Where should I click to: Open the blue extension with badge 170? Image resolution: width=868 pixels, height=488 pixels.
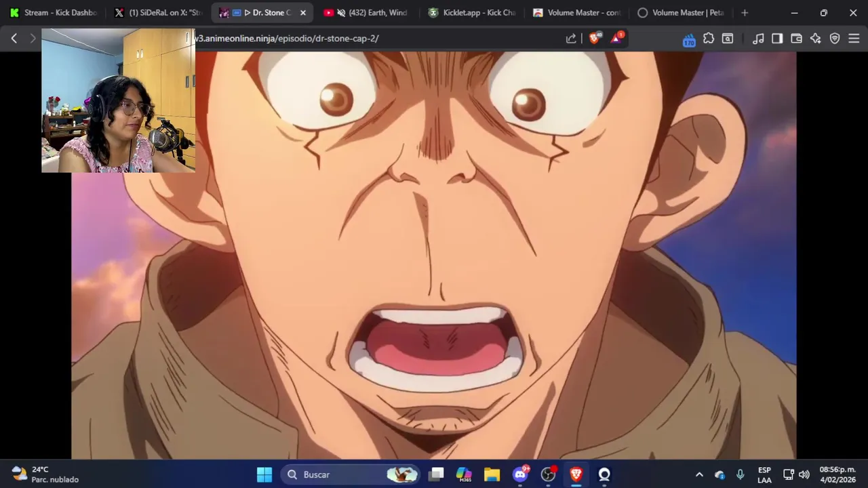click(x=689, y=39)
